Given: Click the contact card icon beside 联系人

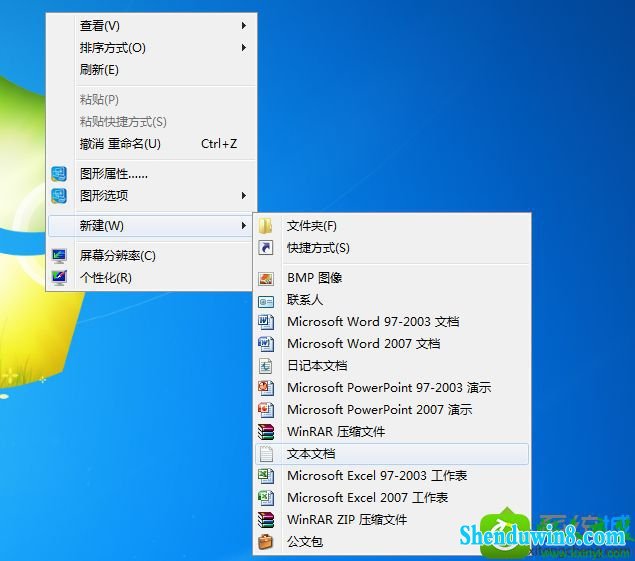Looking at the screenshot, I should [x=266, y=301].
